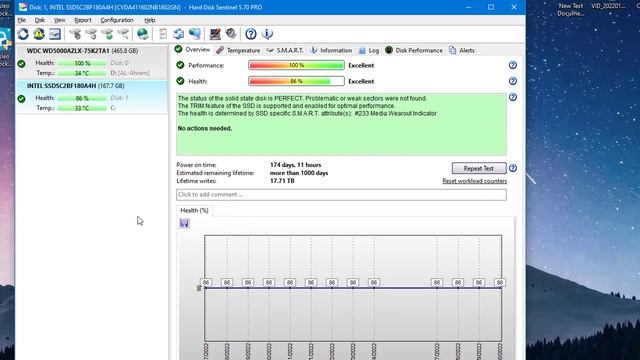This screenshot has width=640, height=360.
Task: Click the blue sync arrows toolbar icon
Action: [x=179, y=34]
